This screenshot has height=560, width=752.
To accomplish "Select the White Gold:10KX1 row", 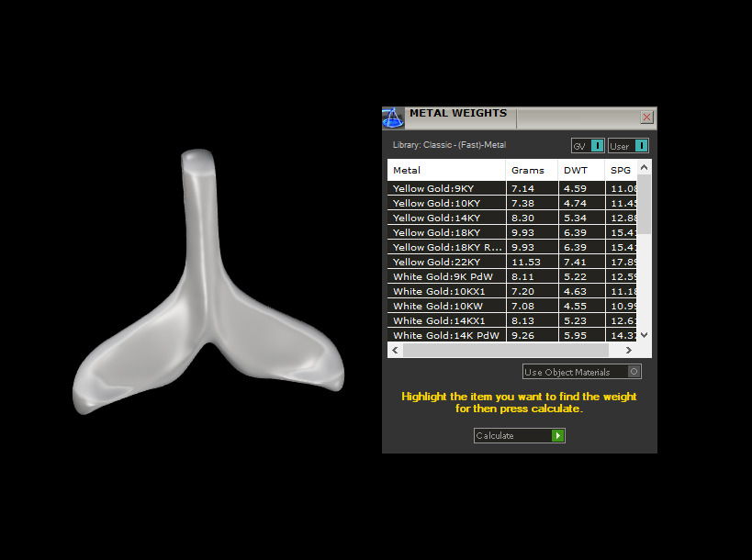I will click(x=512, y=292).
